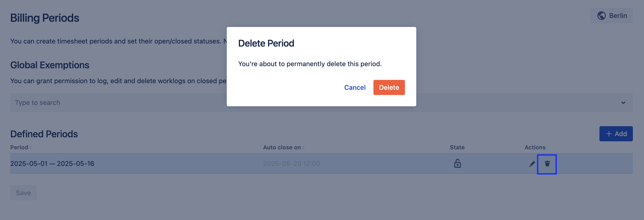Confirm with the red Delete button

tap(389, 87)
